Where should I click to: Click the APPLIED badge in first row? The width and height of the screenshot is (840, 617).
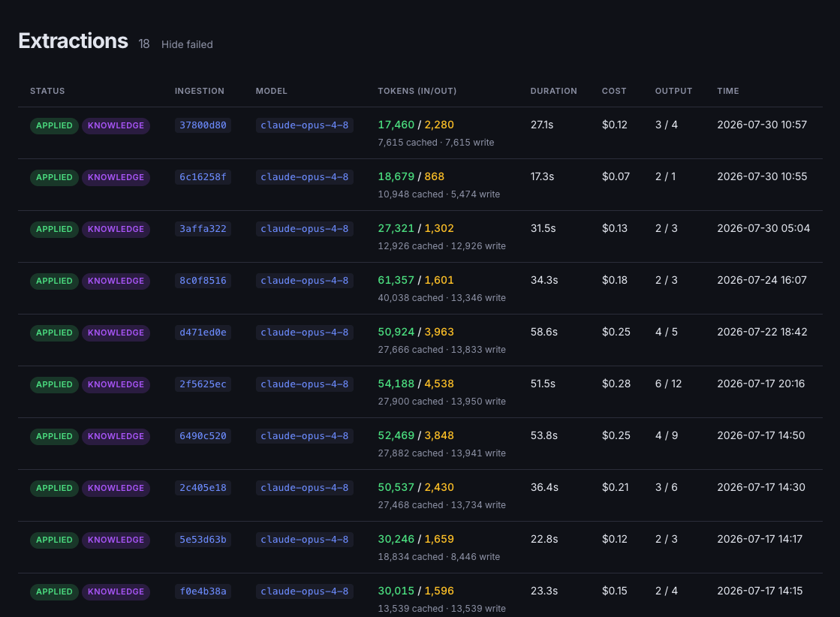(54, 126)
